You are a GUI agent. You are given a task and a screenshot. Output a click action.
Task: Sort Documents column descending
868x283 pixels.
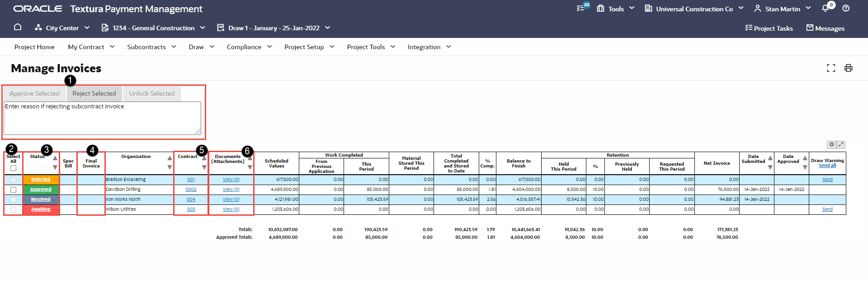[x=250, y=167]
